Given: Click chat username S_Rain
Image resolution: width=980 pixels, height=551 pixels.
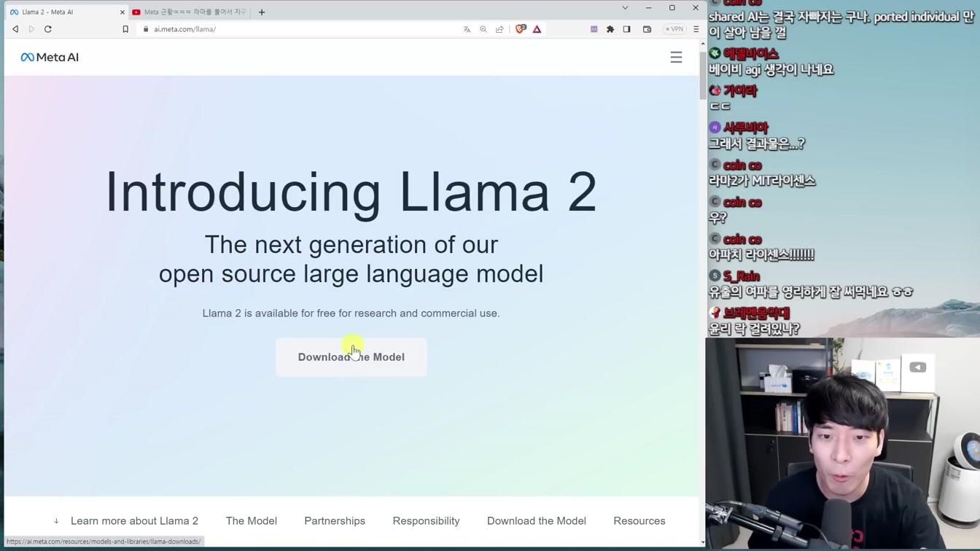Looking at the screenshot, I should click(x=742, y=276).
